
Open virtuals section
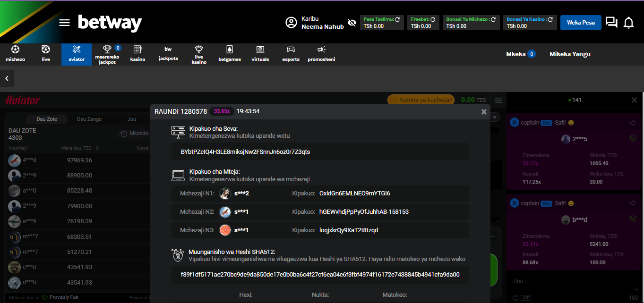pyautogui.click(x=260, y=54)
